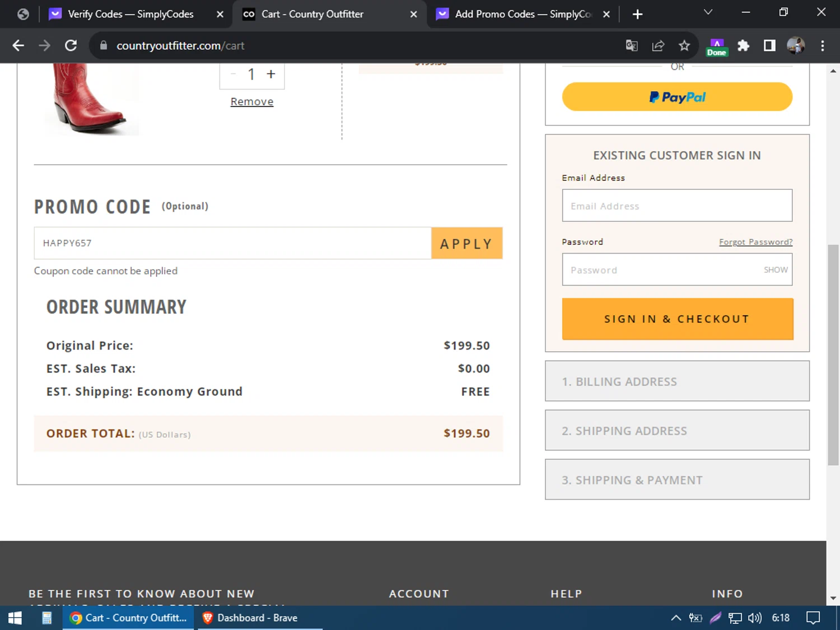Go back to the previous page
The height and width of the screenshot is (630, 840).
(x=18, y=45)
